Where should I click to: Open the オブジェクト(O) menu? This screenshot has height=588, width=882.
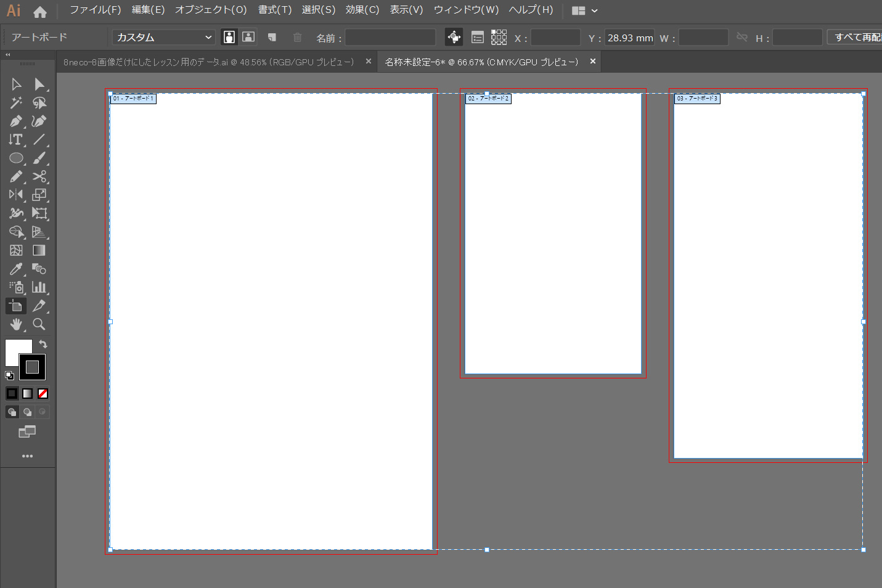click(x=211, y=10)
